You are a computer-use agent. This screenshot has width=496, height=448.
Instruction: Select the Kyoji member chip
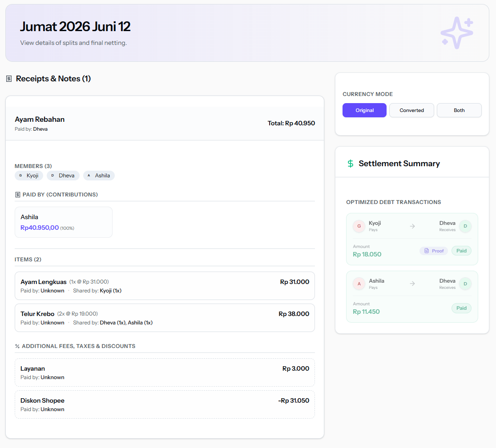point(29,176)
